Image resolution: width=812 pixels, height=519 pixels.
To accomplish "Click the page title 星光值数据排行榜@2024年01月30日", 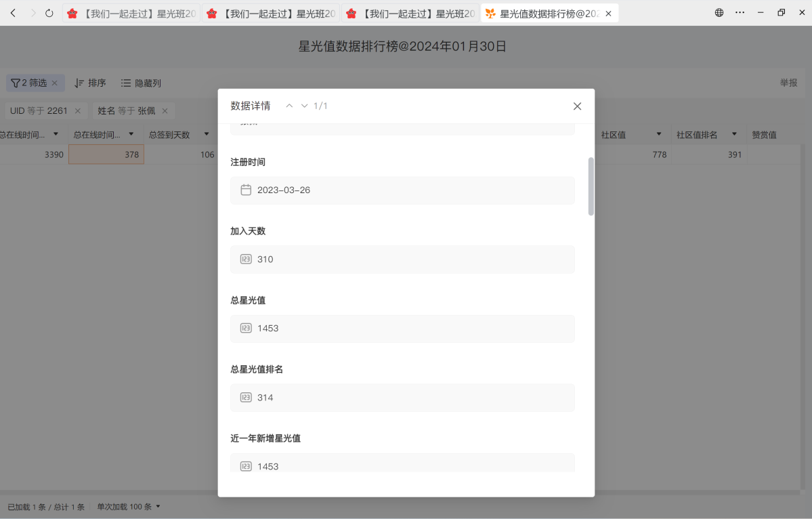I will [x=402, y=46].
